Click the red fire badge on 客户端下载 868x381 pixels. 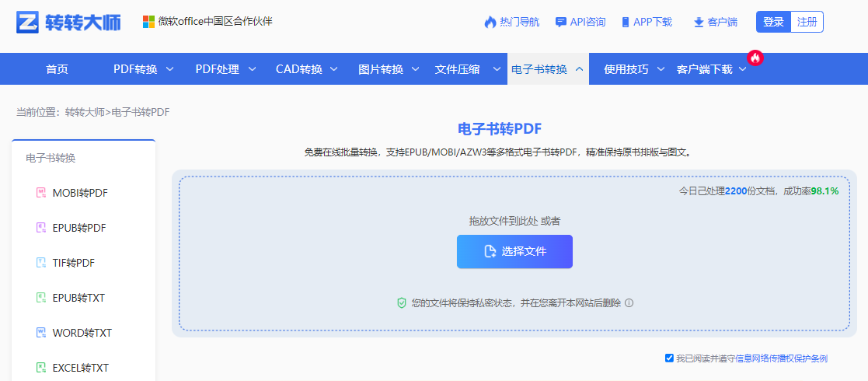[x=755, y=58]
